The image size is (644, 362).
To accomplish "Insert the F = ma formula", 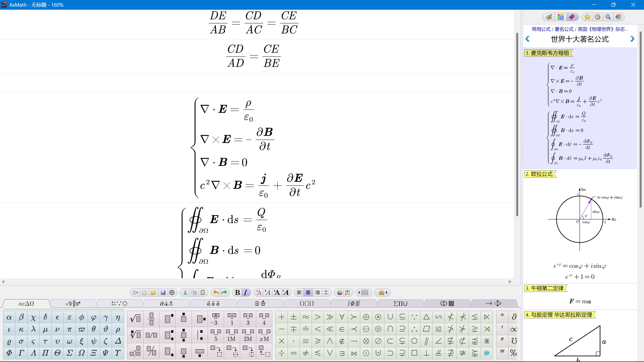I will click(x=580, y=301).
